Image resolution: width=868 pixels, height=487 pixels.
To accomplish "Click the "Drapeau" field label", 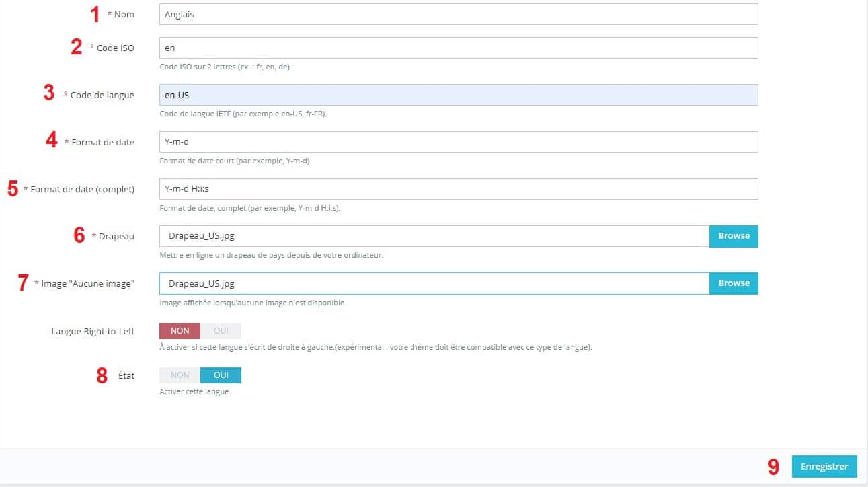I will coord(116,237).
